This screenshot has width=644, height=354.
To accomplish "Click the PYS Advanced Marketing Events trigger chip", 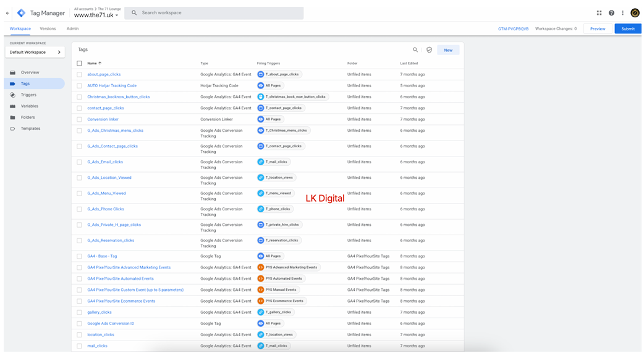I will (289, 267).
